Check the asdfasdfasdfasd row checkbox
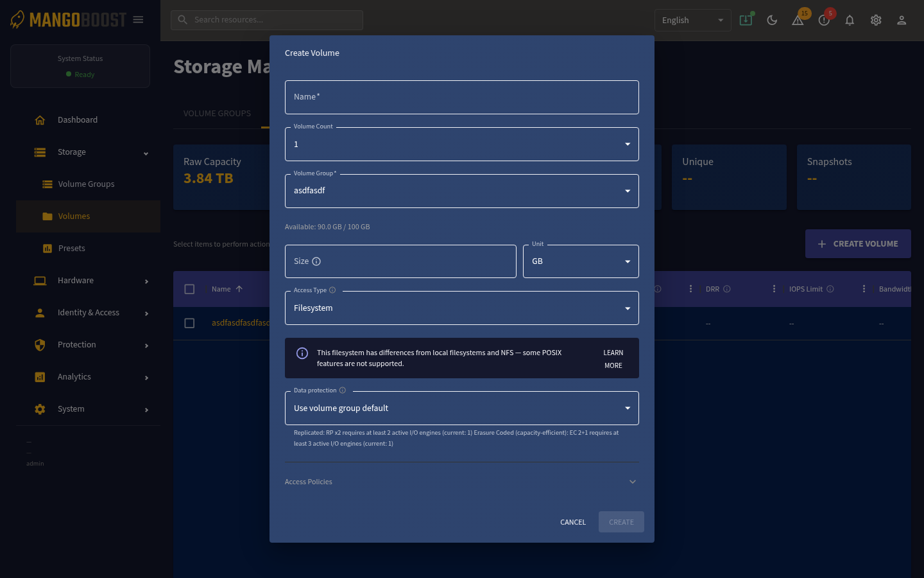 [189, 323]
